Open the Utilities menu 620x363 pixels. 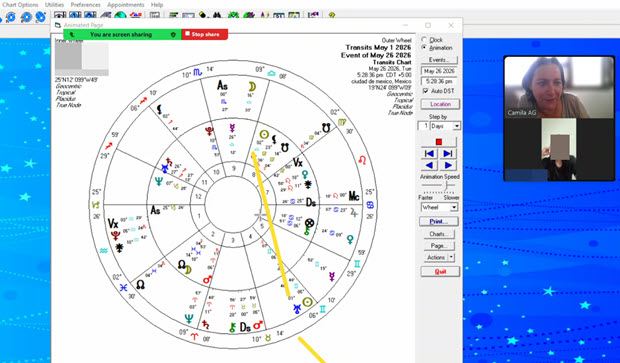pos(54,5)
